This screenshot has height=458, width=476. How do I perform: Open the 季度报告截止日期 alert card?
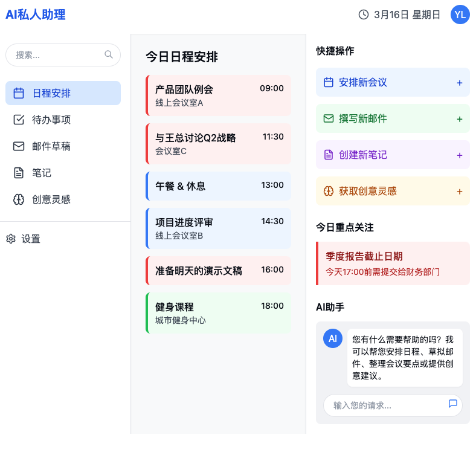tap(393, 263)
